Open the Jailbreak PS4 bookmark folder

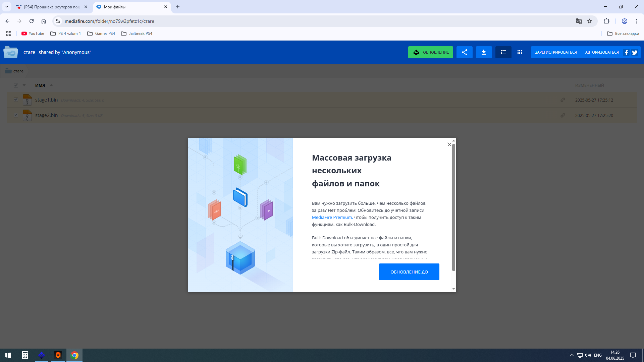(x=137, y=34)
